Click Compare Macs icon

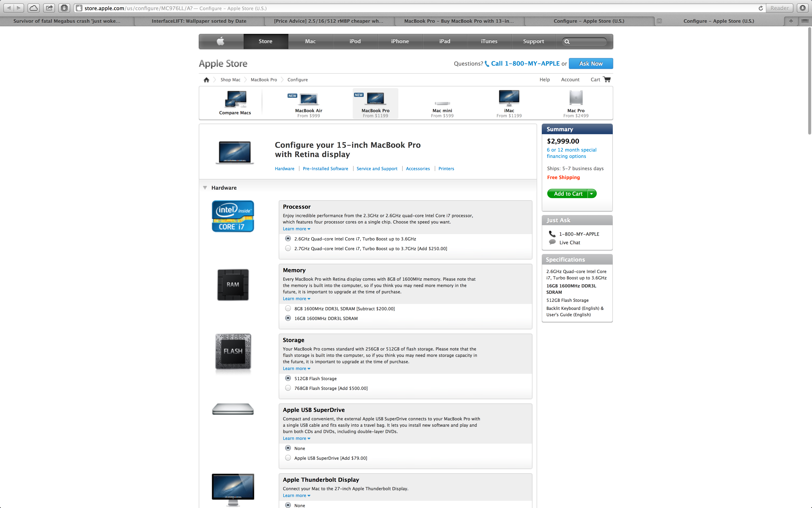tap(235, 99)
